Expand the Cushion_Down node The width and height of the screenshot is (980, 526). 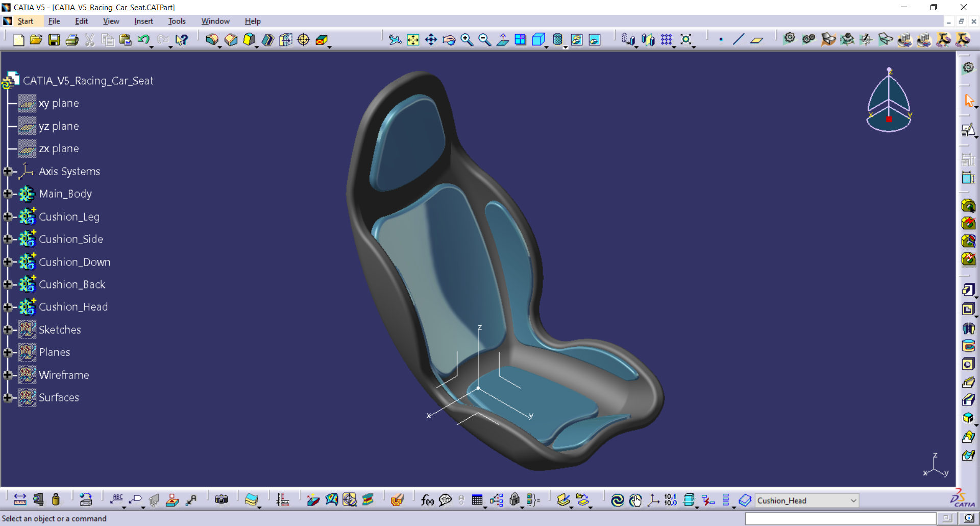8,262
